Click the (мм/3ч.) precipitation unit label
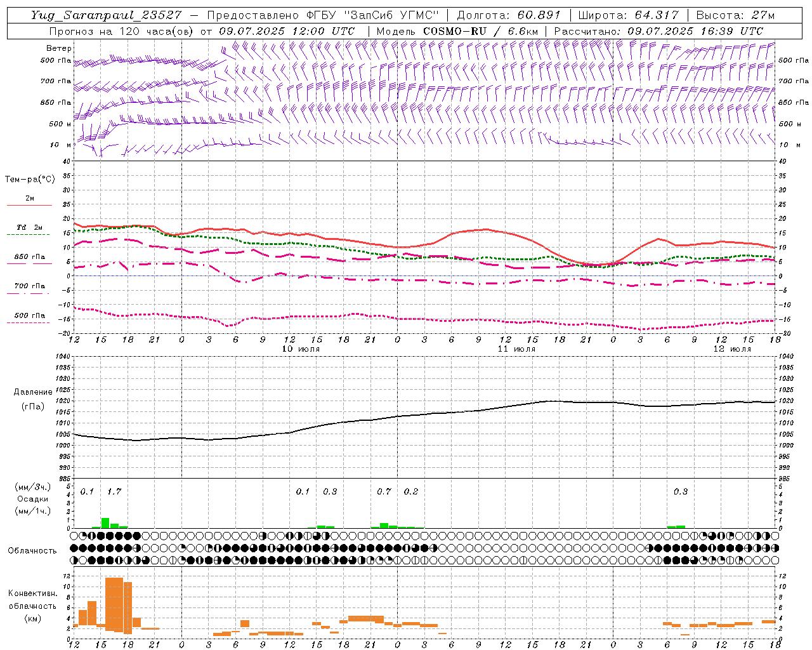This screenshot has height=650, width=812. pyautogui.click(x=33, y=487)
